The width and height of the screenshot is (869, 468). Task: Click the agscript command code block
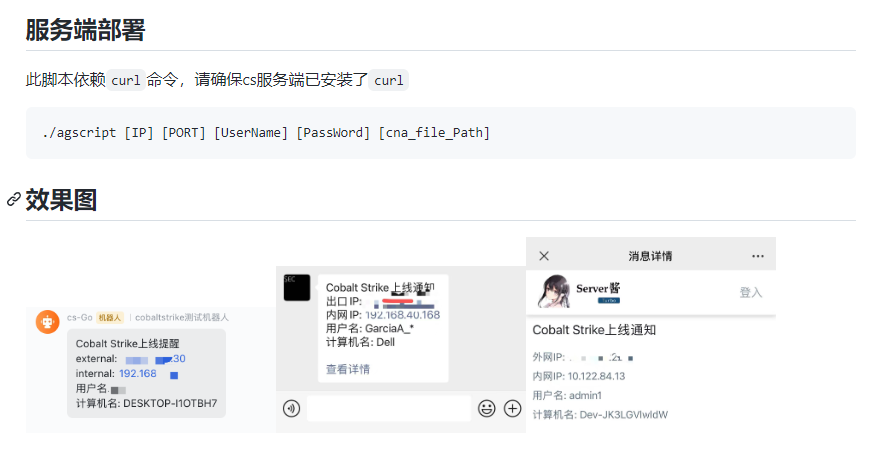(441, 133)
